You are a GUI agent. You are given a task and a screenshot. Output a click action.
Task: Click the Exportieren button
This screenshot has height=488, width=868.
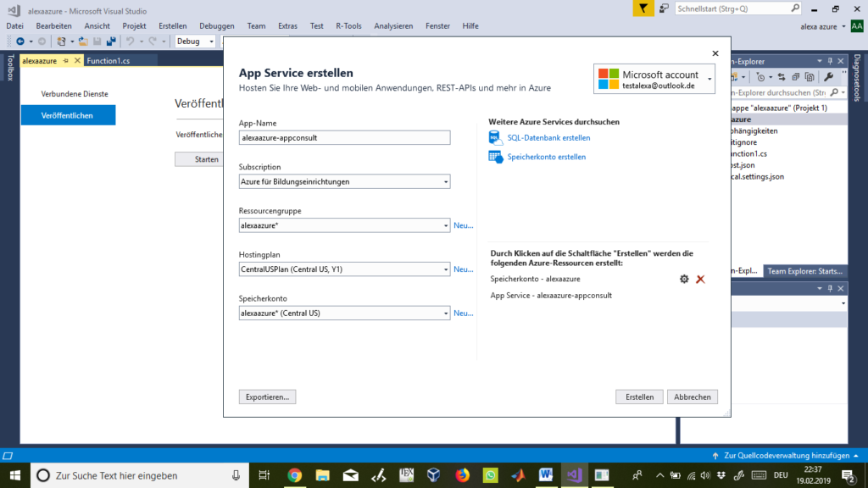(x=267, y=396)
